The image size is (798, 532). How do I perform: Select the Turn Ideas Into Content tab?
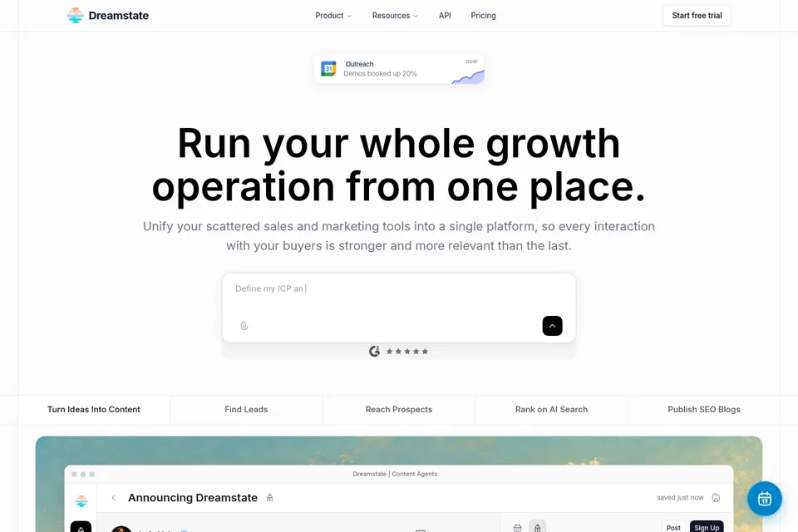click(94, 410)
